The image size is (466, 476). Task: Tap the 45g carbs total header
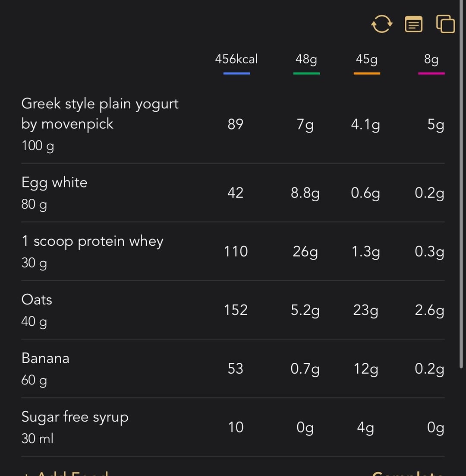367,59
